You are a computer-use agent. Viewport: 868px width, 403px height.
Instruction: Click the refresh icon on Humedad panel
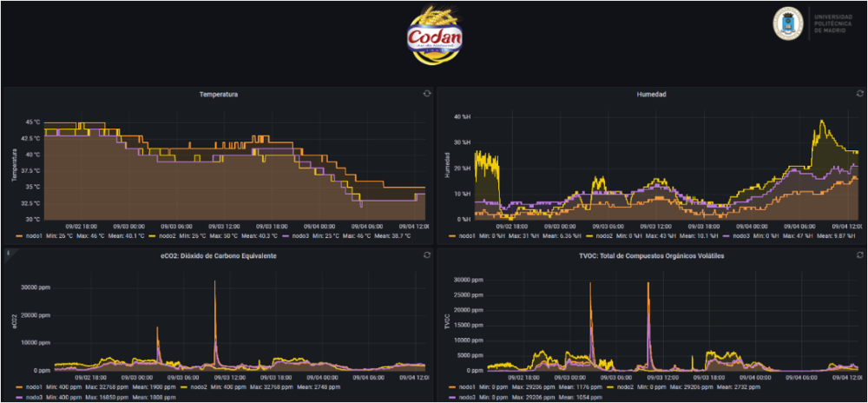[x=857, y=94]
